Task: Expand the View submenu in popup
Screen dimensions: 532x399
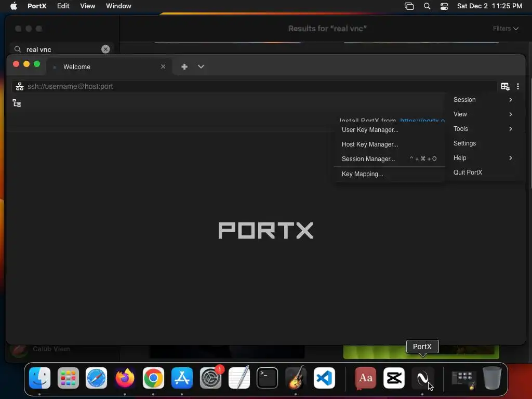Action: (483, 114)
